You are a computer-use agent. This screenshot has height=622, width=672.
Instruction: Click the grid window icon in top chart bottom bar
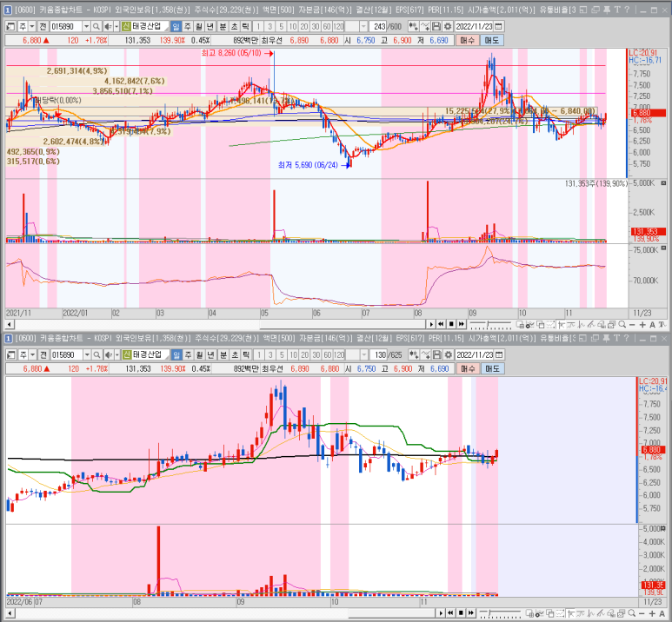[520, 325]
